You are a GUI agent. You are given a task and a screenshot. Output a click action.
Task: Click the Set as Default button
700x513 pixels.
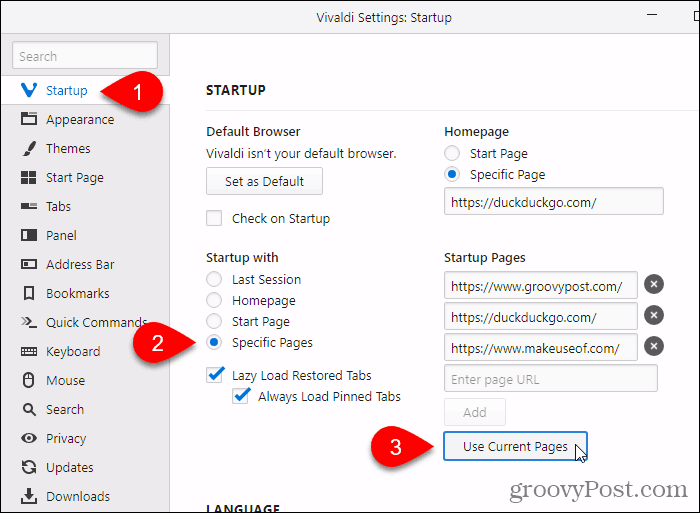point(264,181)
